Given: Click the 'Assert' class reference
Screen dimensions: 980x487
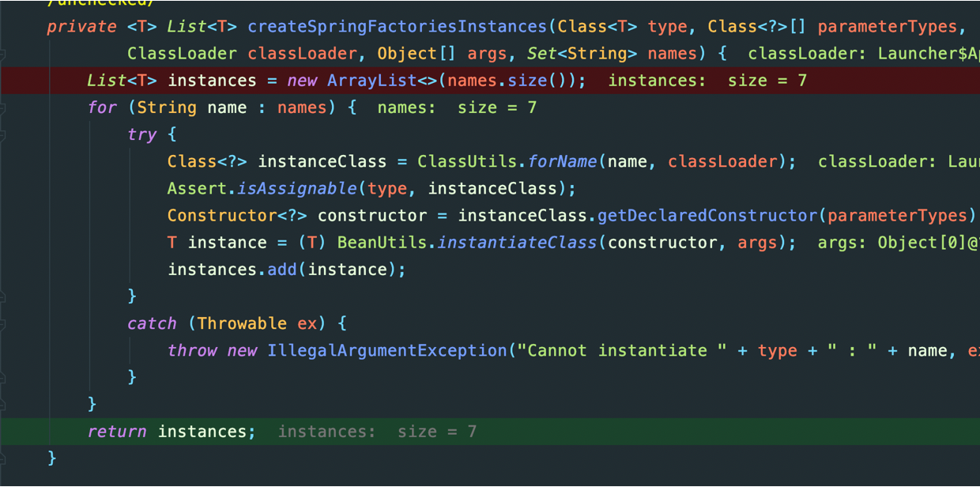Looking at the screenshot, I should (x=197, y=188).
